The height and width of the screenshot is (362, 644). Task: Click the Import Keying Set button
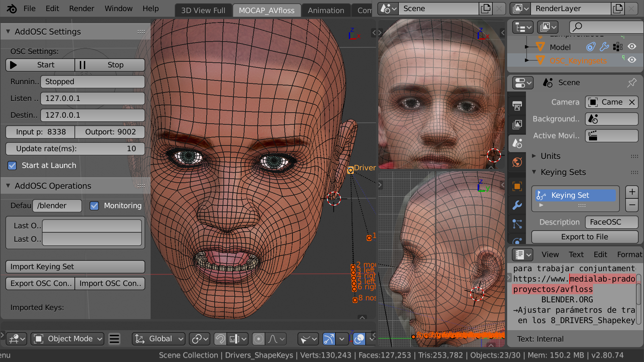[x=75, y=267]
